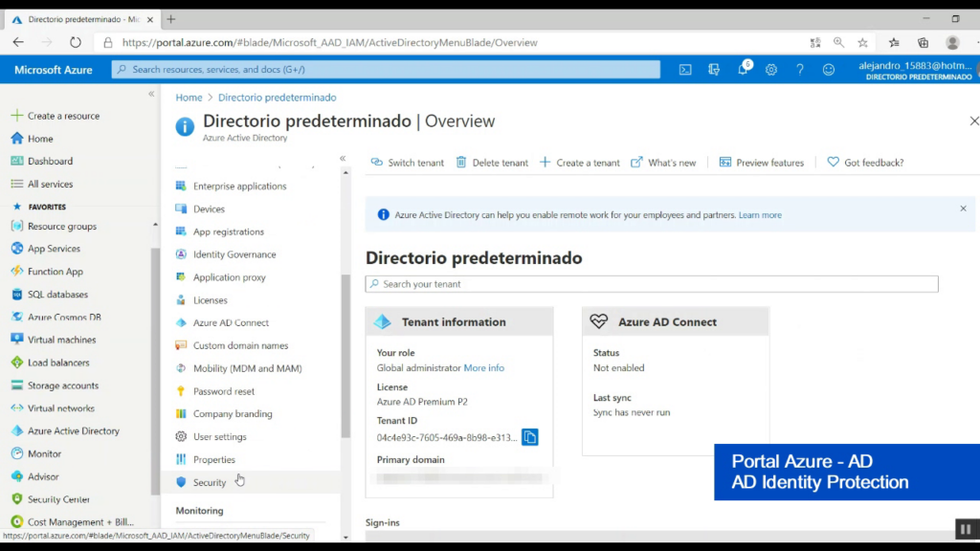Copy the Tenant ID to clipboard
The width and height of the screenshot is (980, 551).
tap(530, 437)
